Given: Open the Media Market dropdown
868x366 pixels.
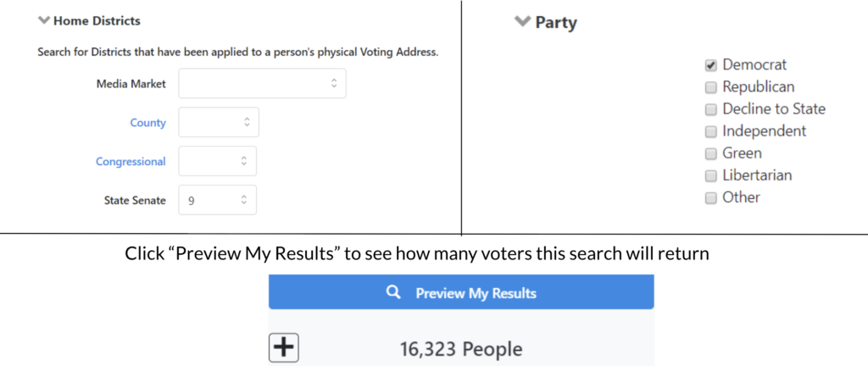Looking at the screenshot, I should click(262, 83).
